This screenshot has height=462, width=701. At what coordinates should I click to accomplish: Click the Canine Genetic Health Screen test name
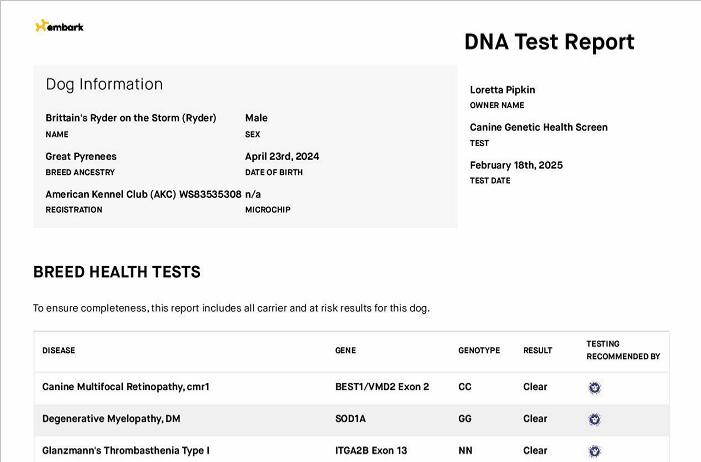click(538, 127)
